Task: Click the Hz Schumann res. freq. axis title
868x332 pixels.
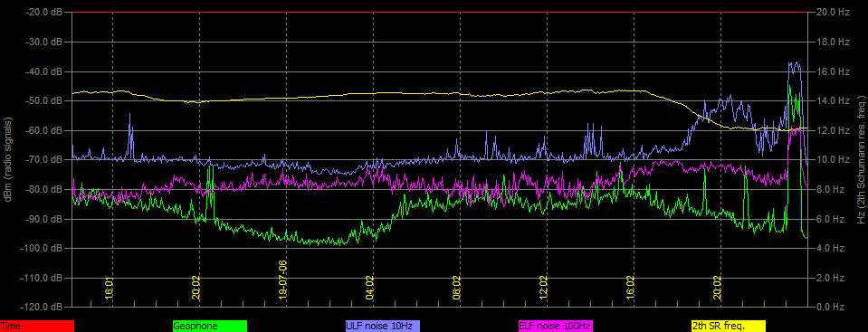Action: pos(862,159)
